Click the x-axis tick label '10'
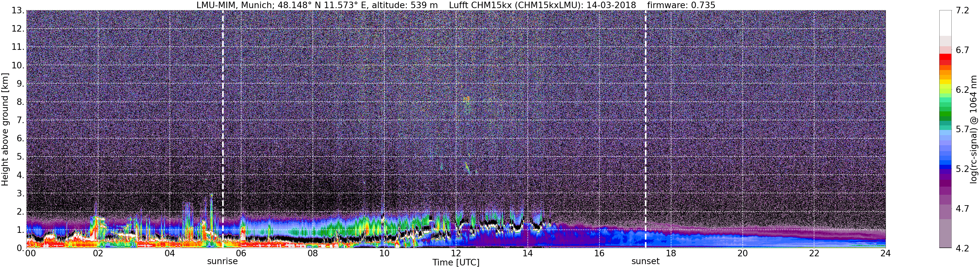This screenshot has width=980, height=269. (x=384, y=253)
